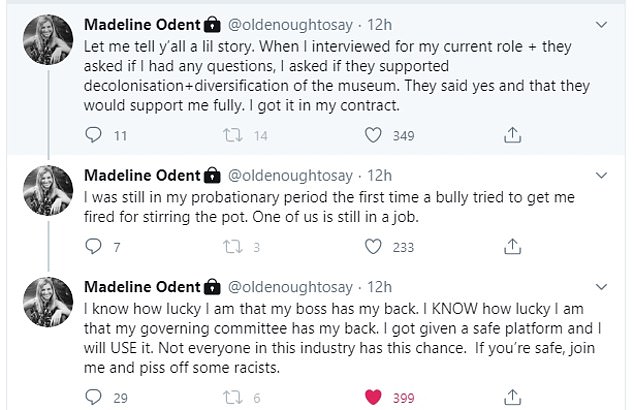Share the first tweet about decolonisation

[511, 133]
